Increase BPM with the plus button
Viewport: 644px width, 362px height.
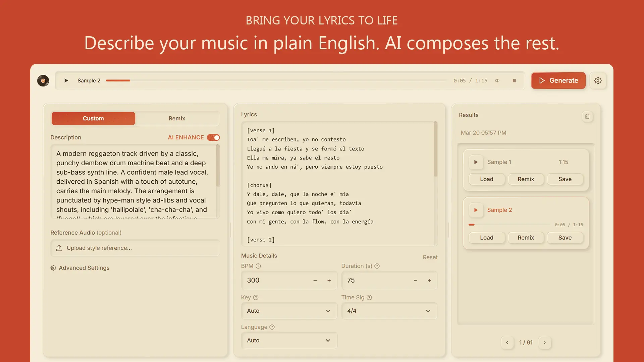point(329,280)
